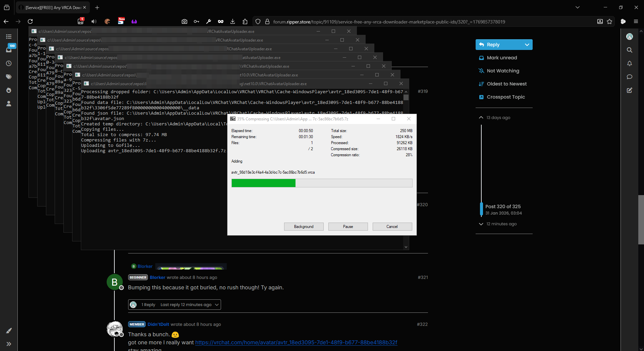The width and height of the screenshot is (644, 351).
Task: Open the chat bubble icon
Action: [630, 77]
